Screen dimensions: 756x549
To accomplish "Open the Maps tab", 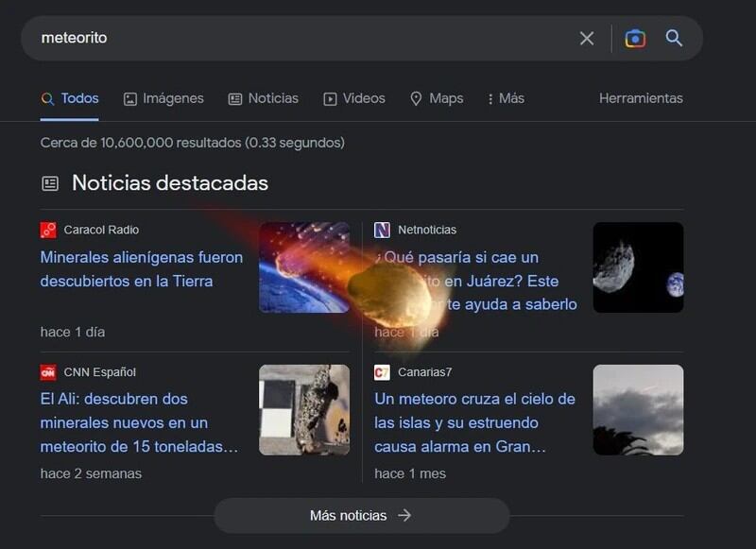I will 436,98.
